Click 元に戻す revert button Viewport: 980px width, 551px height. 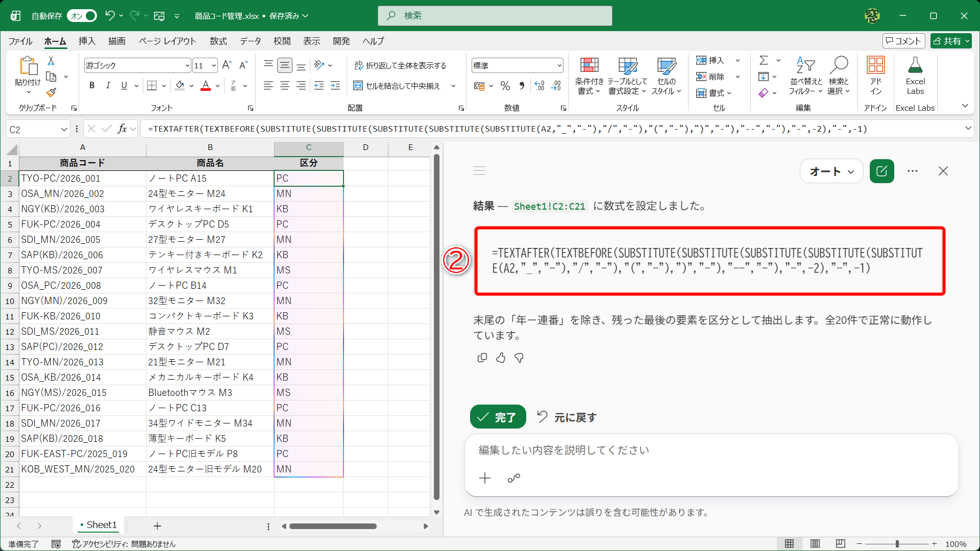point(567,417)
